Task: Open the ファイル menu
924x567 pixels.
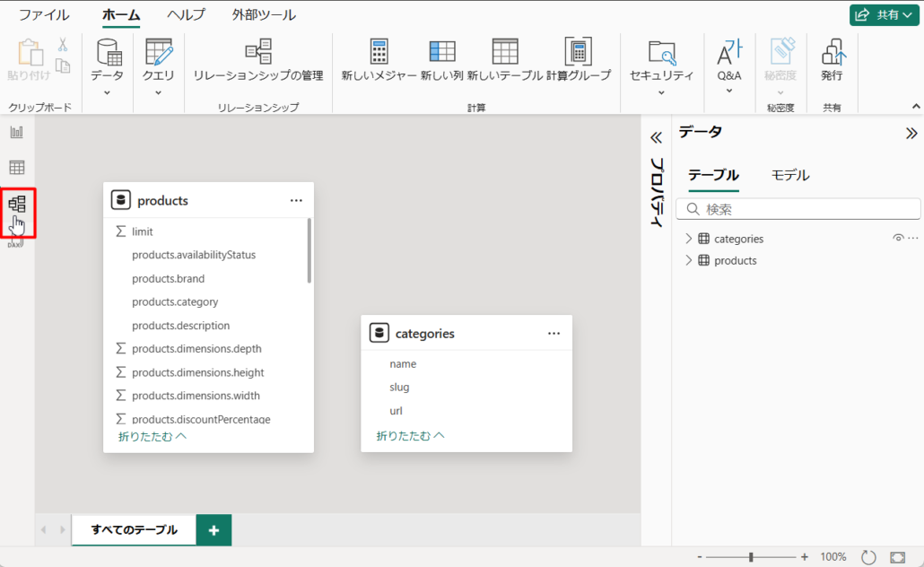Action: (x=44, y=14)
